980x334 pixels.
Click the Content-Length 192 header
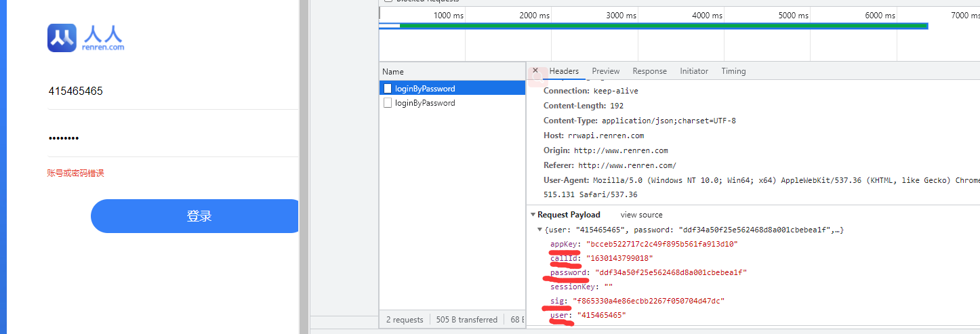pos(584,106)
